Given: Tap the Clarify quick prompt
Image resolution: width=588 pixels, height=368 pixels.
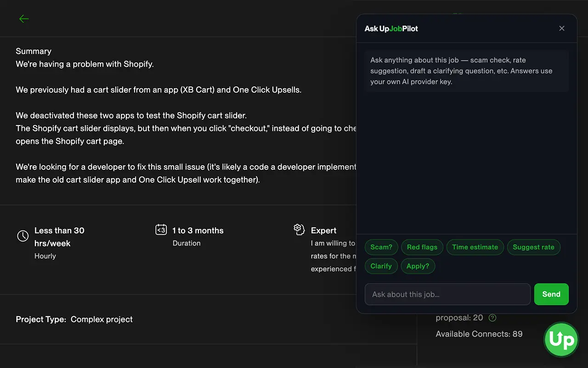Looking at the screenshot, I should 381,266.
